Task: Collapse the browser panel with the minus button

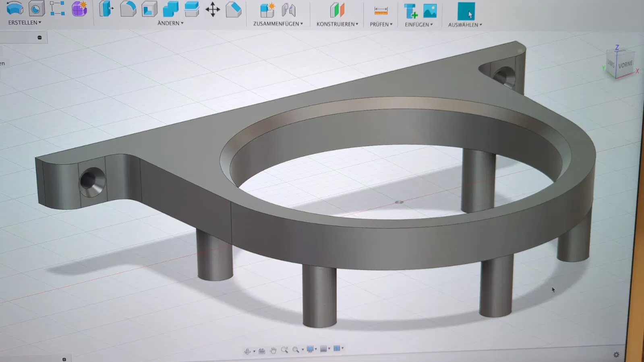Action: point(39,37)
